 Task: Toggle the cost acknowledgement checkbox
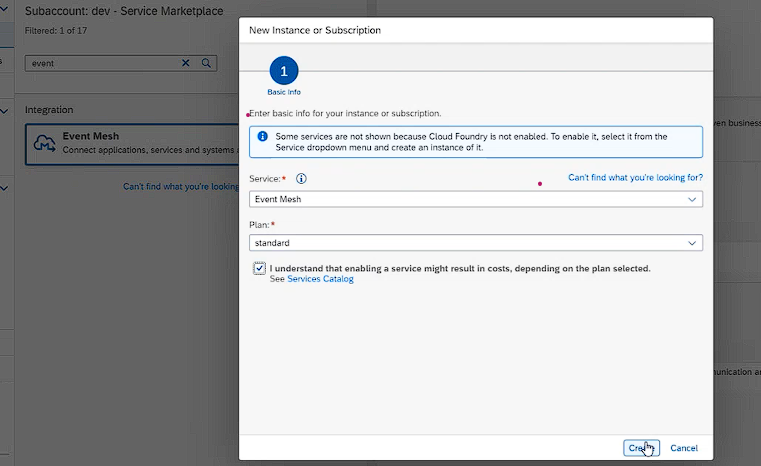coord(260,268)
